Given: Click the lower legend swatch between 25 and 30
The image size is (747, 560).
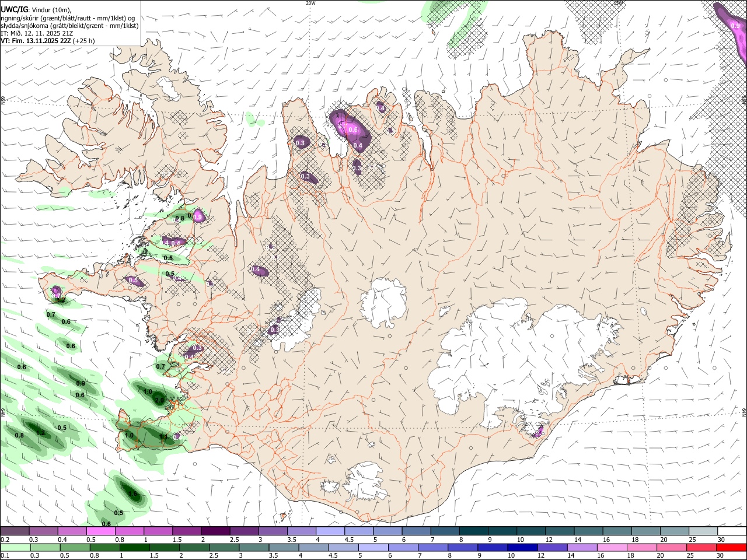Looking at the screenshot, I should click(x=703, y=547).
